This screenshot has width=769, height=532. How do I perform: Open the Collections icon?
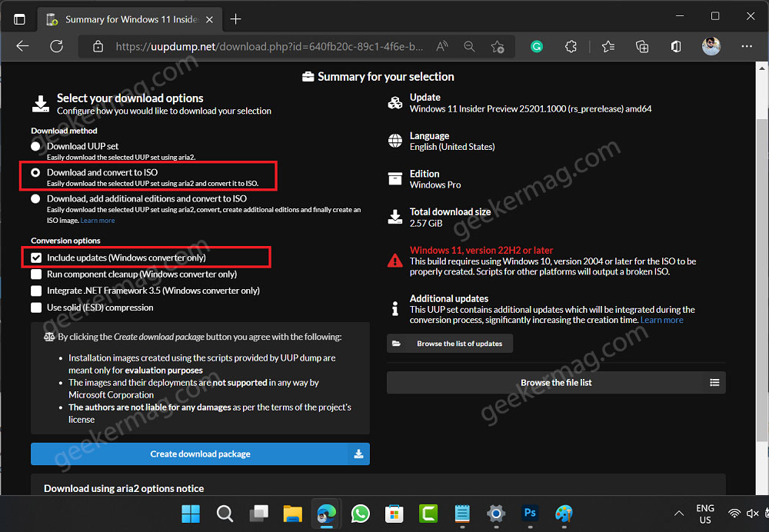click(642, 47)
